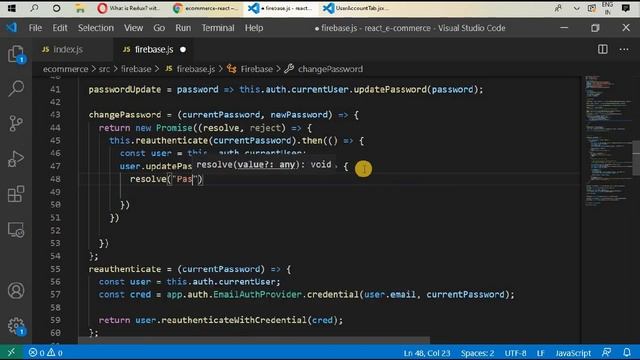
Task: Open the Accounts menu icon
Action: (16, 291)
